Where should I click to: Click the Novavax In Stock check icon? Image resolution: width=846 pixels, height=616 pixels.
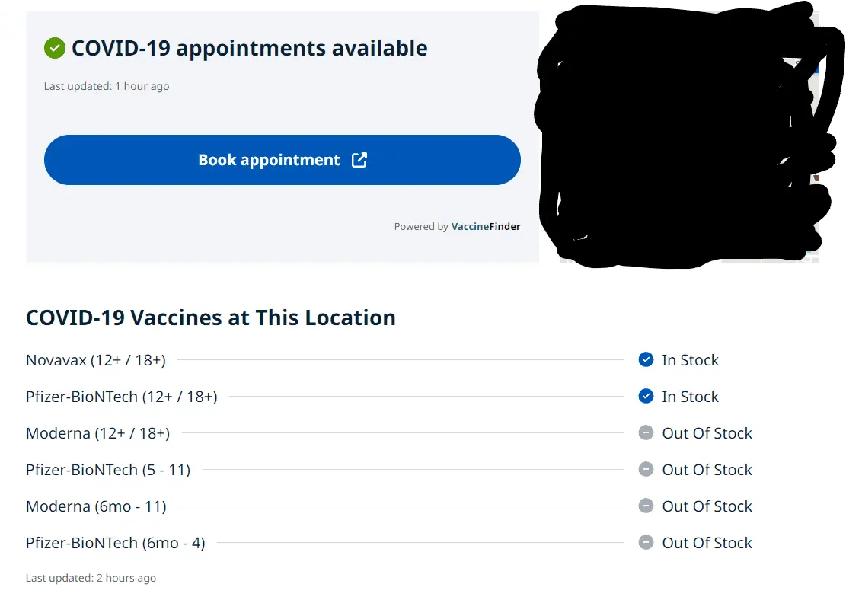[x=646, y=359]
